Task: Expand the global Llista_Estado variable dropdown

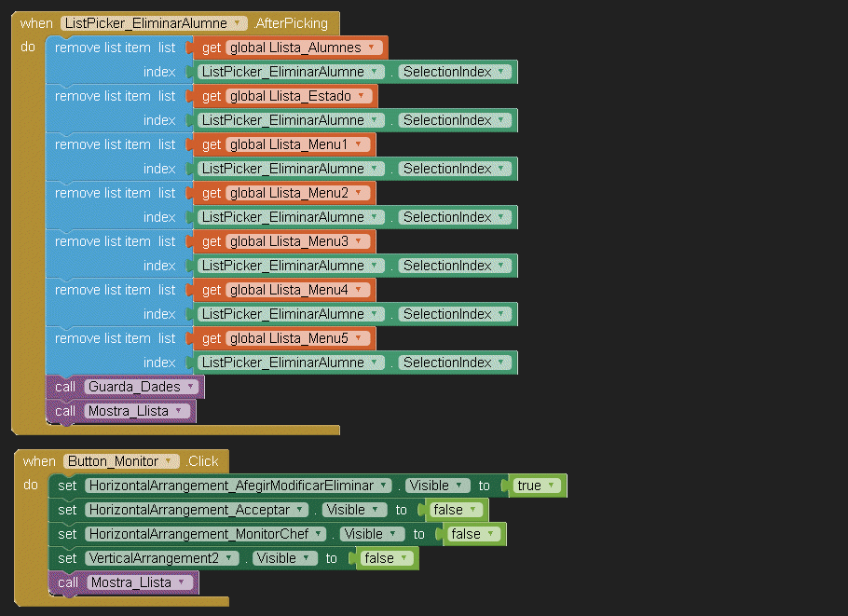Action: pyautogui.click(x=362, y=96)
